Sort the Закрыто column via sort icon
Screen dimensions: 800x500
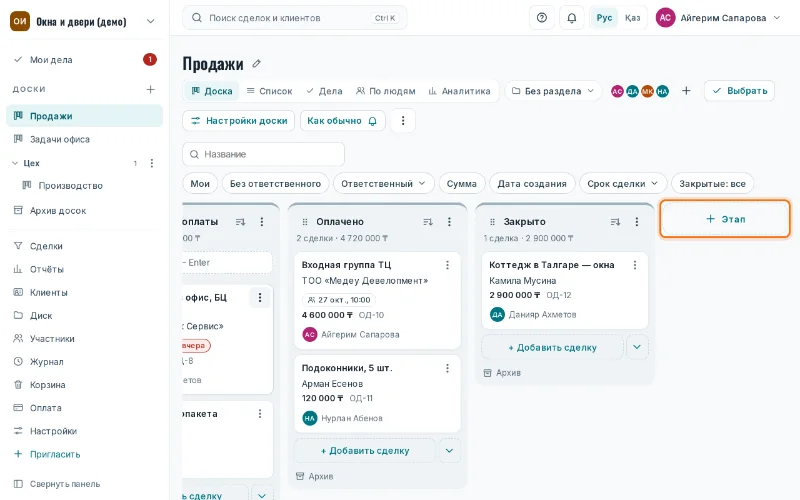[x=615, y=222]
